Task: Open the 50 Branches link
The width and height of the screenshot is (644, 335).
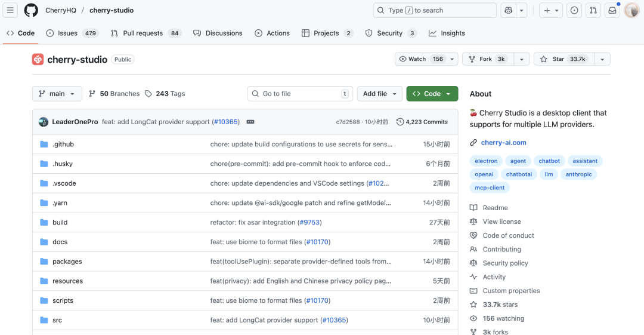Action: click(x=114, y=94)
